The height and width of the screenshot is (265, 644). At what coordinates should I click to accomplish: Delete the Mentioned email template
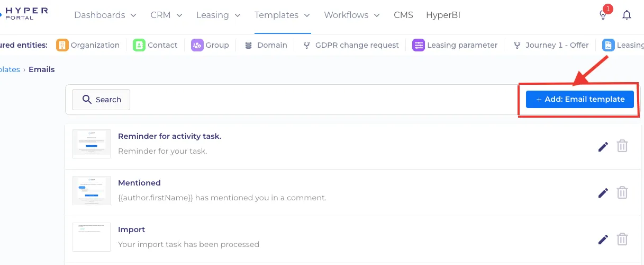point(622,192)
